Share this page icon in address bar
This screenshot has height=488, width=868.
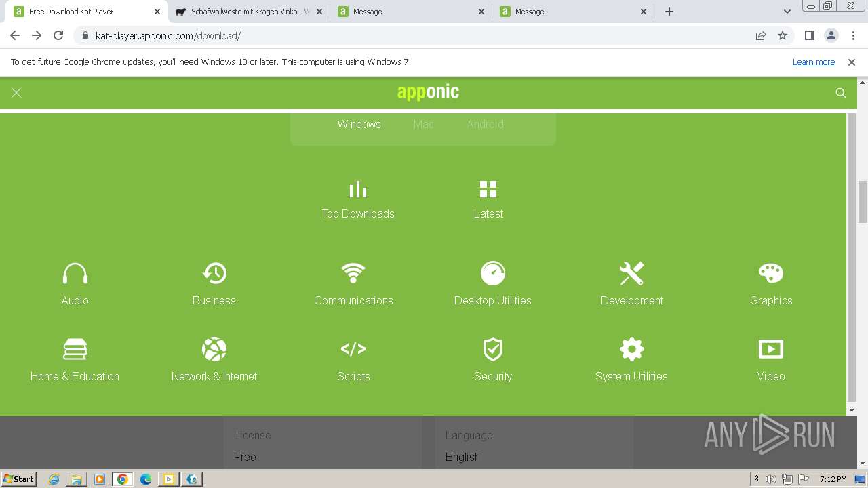(x=761, y=35)
